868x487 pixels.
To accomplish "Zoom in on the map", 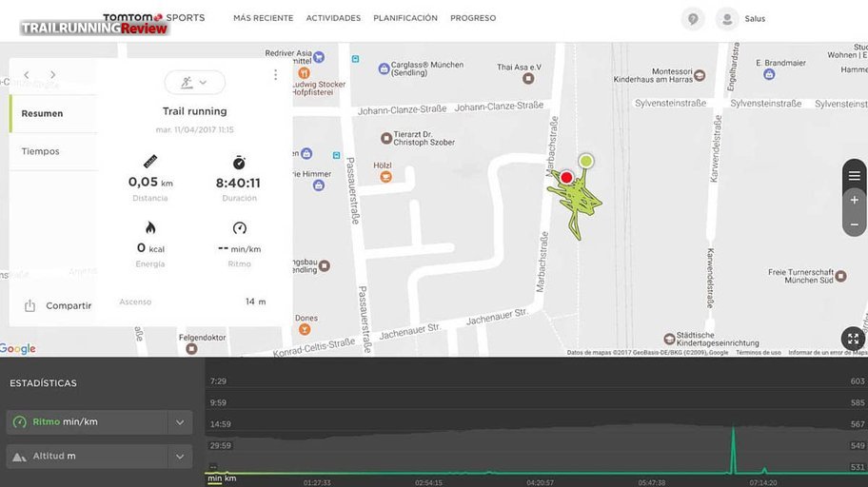I will tap(854, 200).
